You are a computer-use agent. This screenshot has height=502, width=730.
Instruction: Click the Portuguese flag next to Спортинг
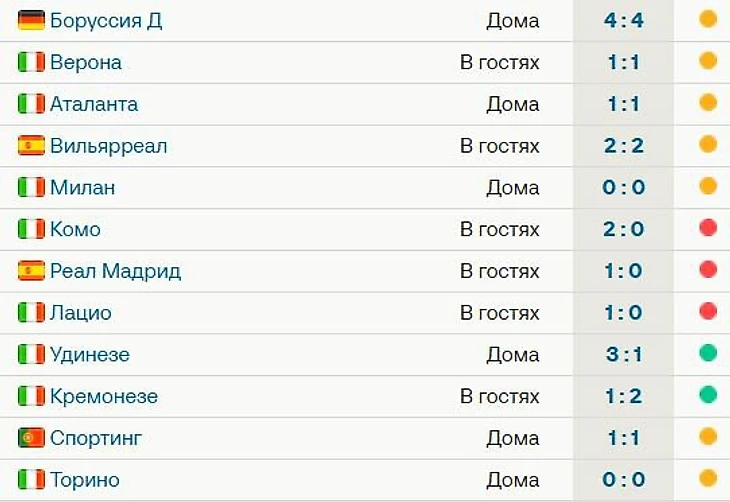(31, 438)
